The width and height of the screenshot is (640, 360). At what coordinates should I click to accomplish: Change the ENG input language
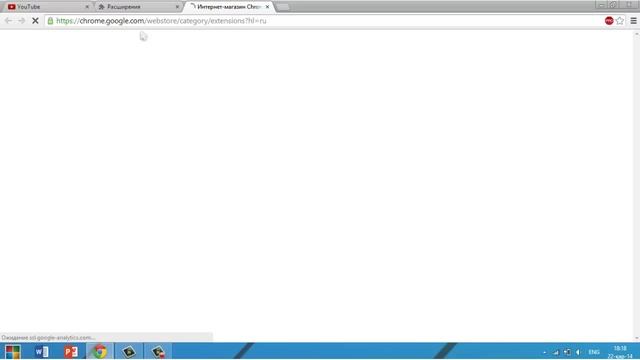click(x=594, y=352)
